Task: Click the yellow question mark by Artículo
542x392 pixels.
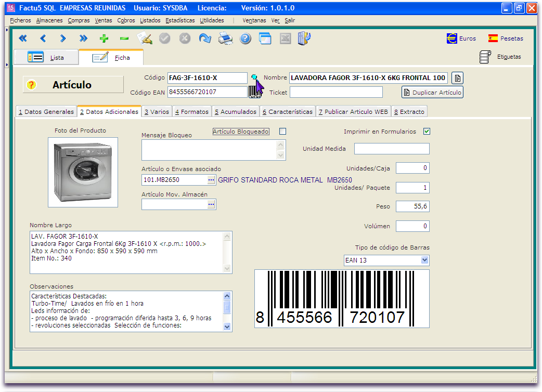Action: pos(31,85)
